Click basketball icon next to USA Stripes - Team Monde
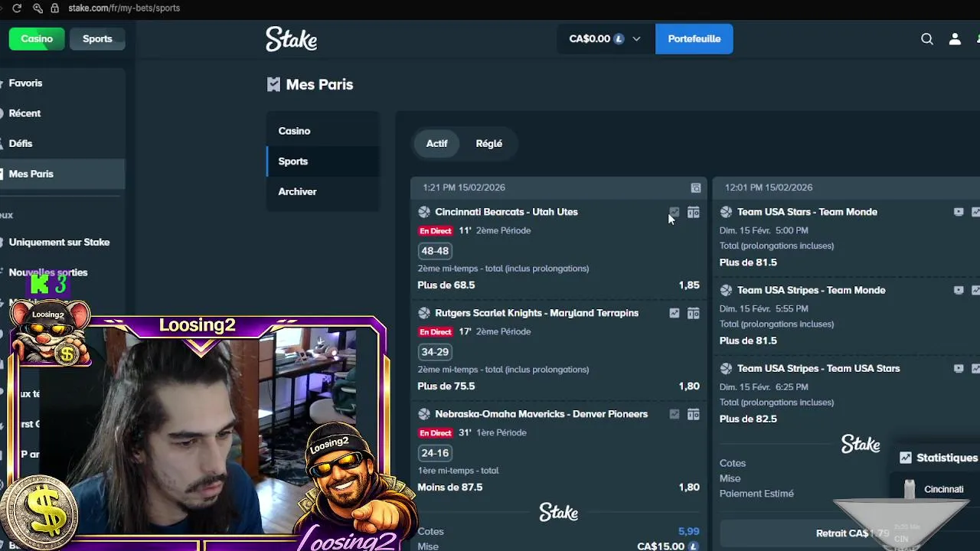 [726, 290]
